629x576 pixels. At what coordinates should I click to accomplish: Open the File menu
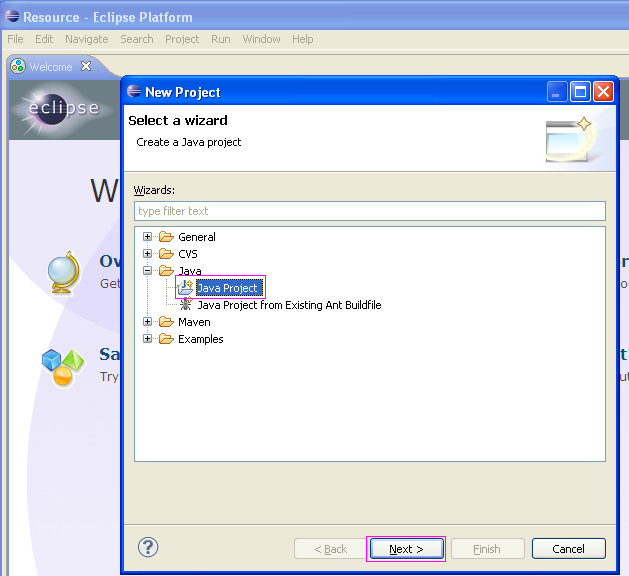[15, 39]
